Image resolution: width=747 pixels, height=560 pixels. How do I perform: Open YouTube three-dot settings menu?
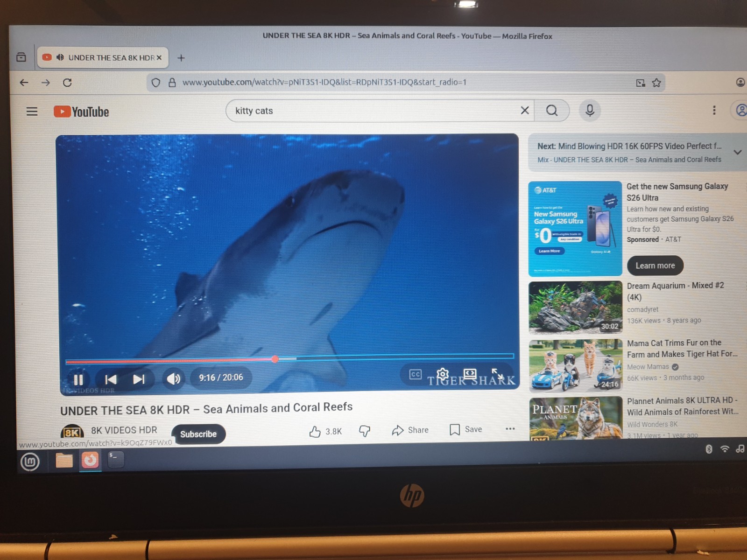click(714, 110)
